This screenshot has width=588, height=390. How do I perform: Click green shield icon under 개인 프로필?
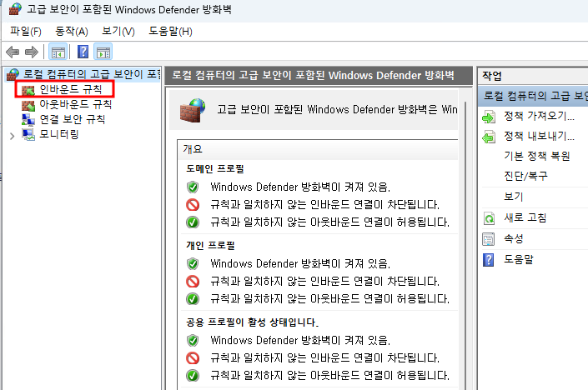(x=193, y=263)
